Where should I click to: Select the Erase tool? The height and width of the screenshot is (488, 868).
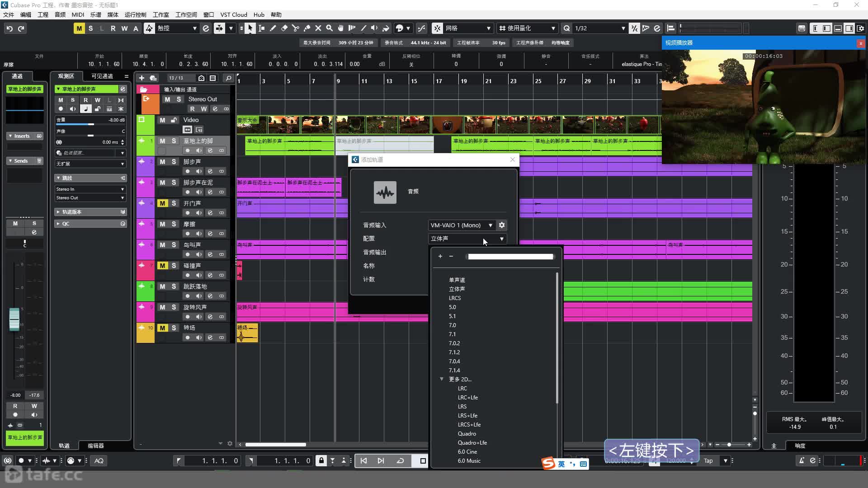284,28
